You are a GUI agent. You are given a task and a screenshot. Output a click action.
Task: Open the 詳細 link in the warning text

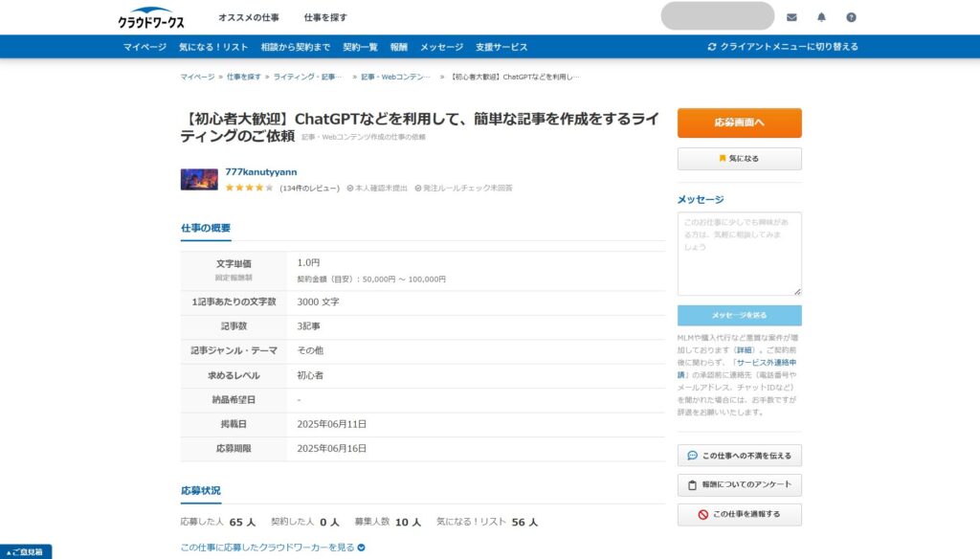click(744, 350)
